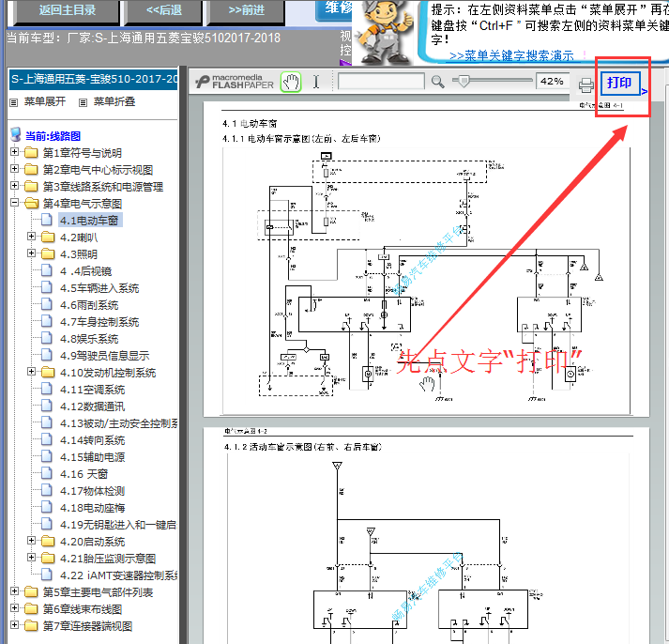
Task: Select the FlashPaper hand pan tool
Action: click(291, 82)
